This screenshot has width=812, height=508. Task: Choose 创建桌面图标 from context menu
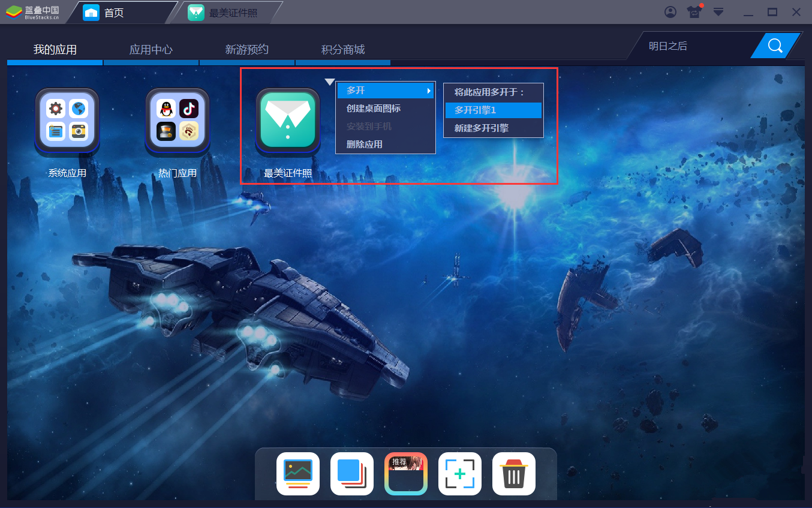pos(385,109)
